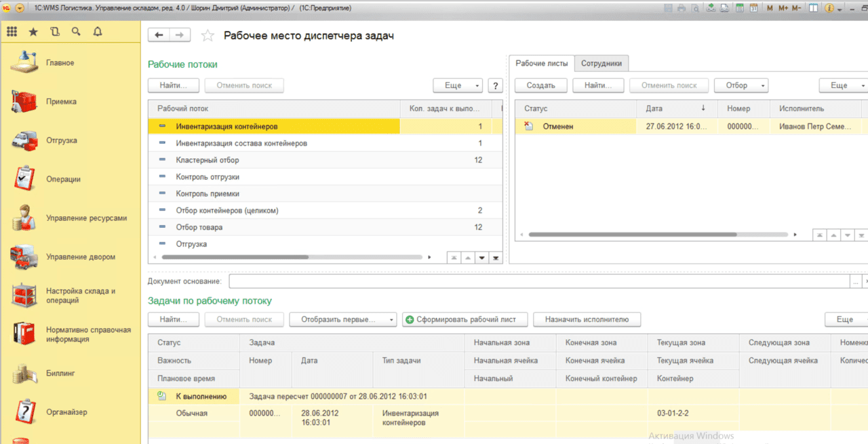Toggle panel layout icon in title bar
Screen dimensions: 868x444
[x=812, y=8]
